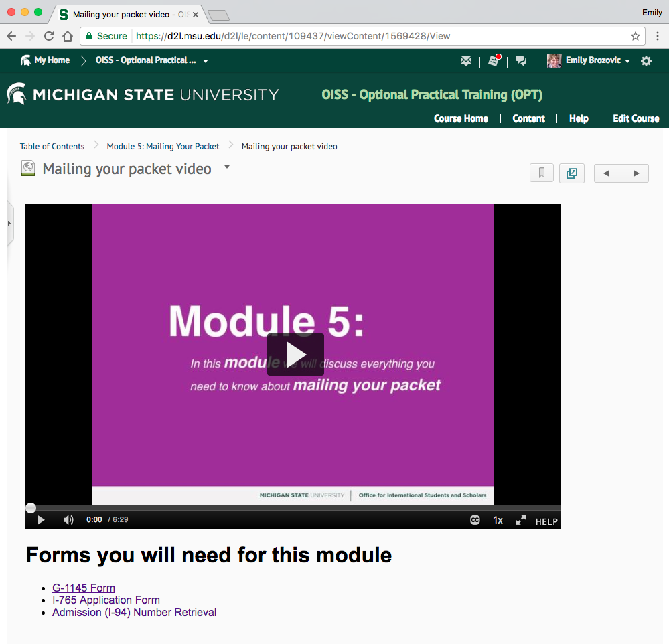This screenshot has height=644, width=669.
Task: Toggle closed captions on the video
Action: point(475,520)
